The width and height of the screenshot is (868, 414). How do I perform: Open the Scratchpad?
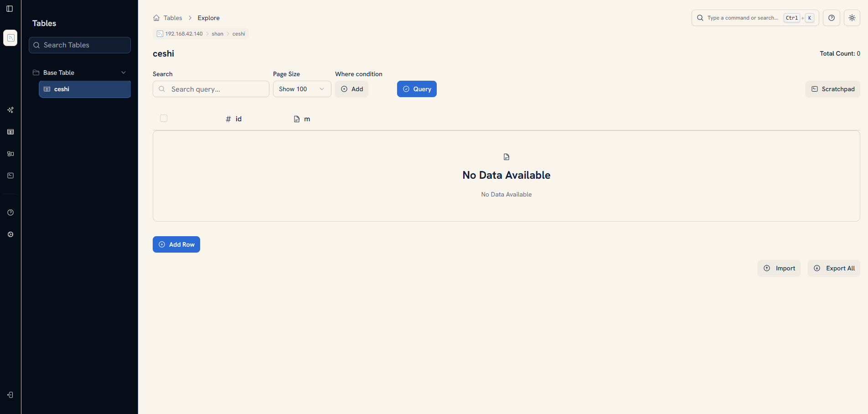[833, 89]
